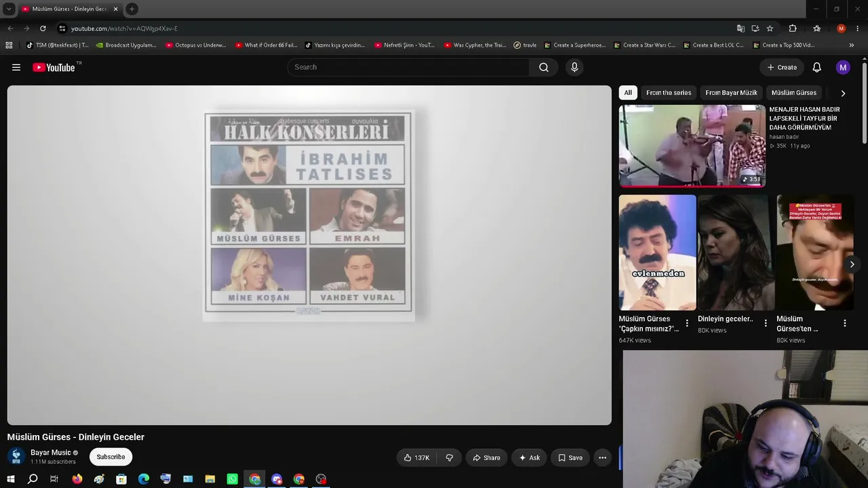Click the browser address bar URL
The image size is (868, 488).
click(x=124, y=28)
